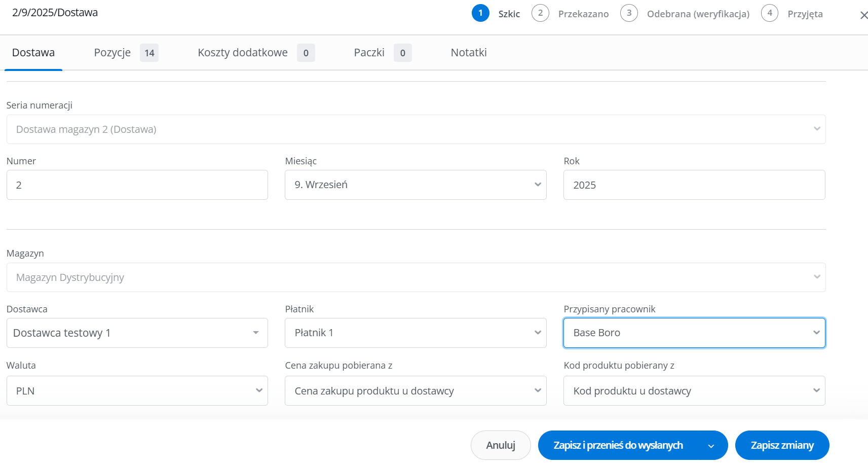Click into the Numer input field

click(x=137, y=185)
